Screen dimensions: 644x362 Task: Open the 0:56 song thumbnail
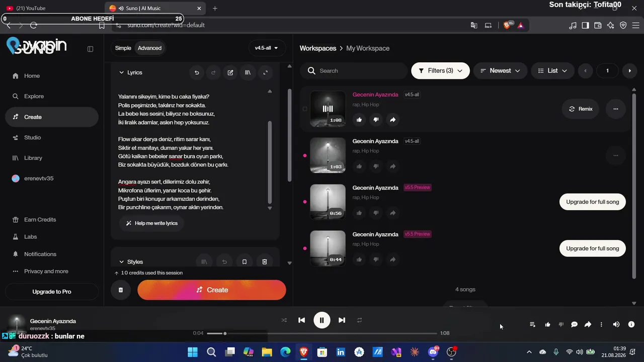[x=328, y=202]
